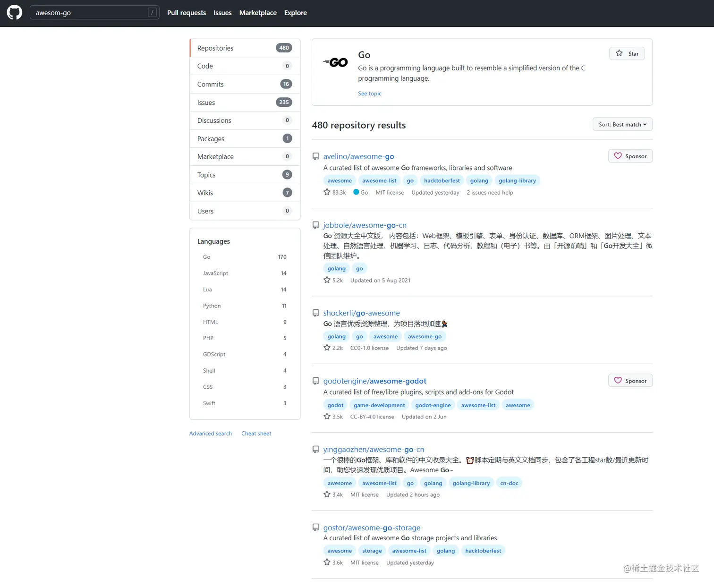Open Pull requests in top navigation

pyautogui.click(x=187, y=13)
